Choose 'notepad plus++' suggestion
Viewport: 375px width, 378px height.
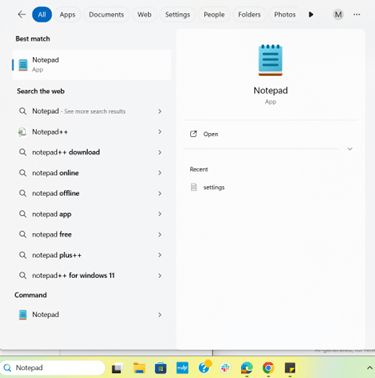[57, 255]
